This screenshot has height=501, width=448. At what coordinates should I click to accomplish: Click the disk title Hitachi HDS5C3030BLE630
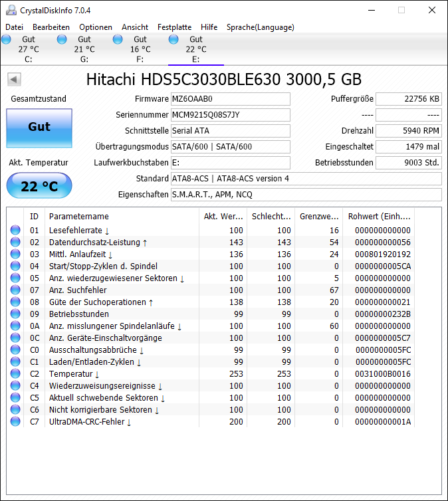(224, 79)
